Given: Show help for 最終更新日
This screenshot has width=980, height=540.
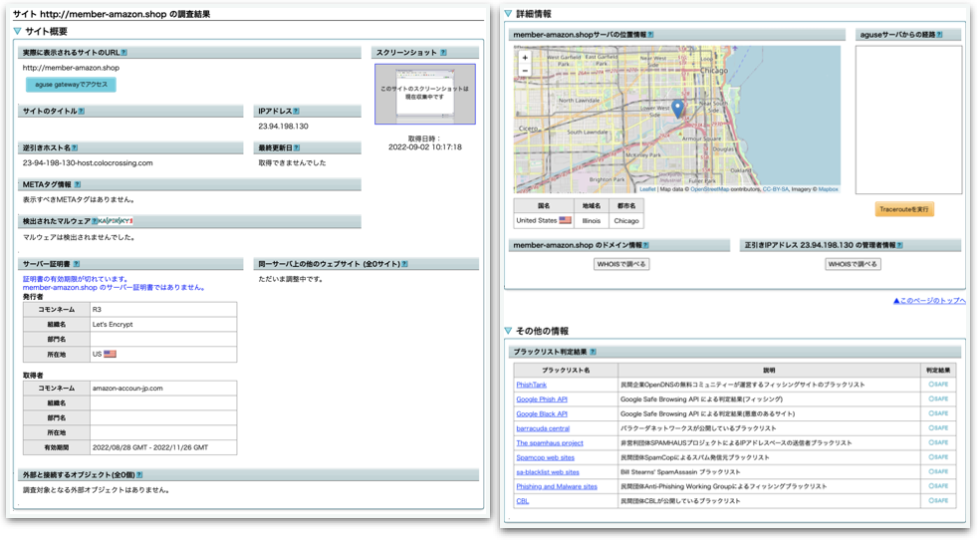Looking at the screenshot, I should tap(297, 148).
